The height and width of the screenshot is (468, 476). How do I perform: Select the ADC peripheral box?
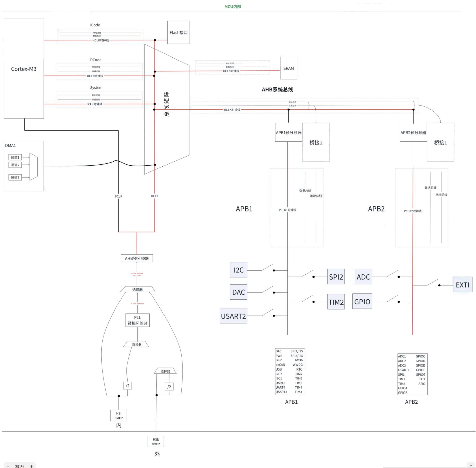(363, 277)
